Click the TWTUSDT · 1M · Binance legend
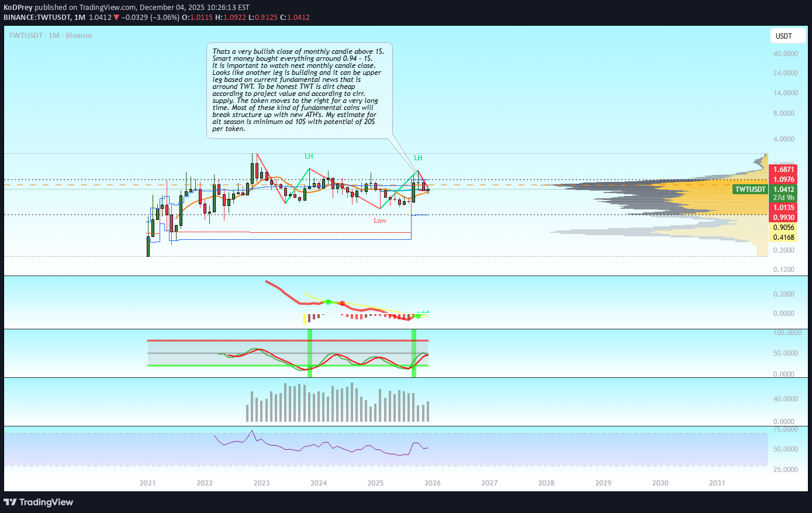Image resolution: width=812 pixels, height=513 pixels. (x=50, y=36)
